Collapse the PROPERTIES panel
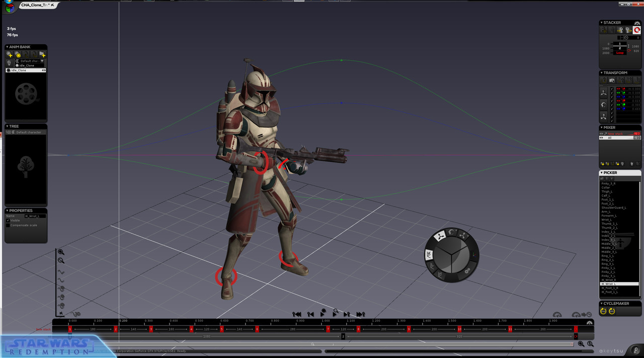 coord(7,210)
